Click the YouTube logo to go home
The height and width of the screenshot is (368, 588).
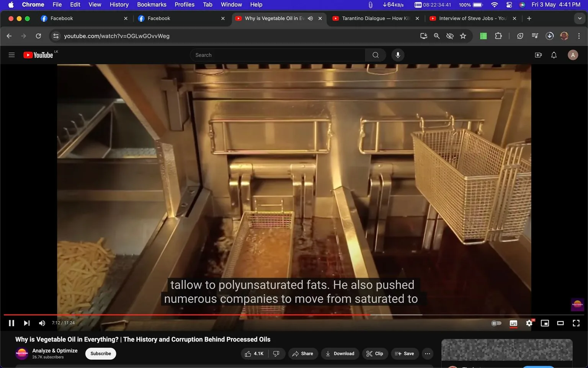pyautogui.click(x=38, y=55)
